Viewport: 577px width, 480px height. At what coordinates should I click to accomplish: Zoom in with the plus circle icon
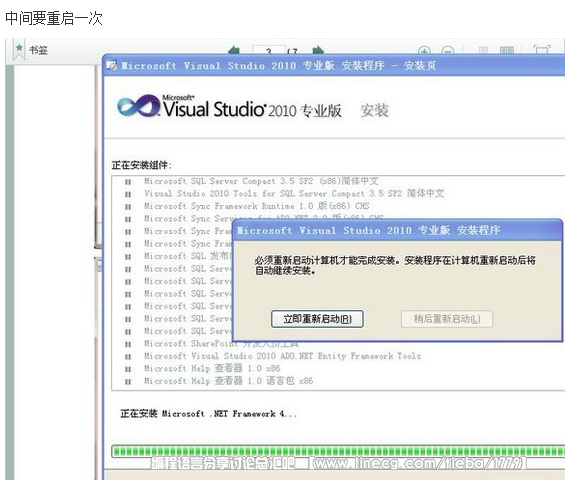424,50
